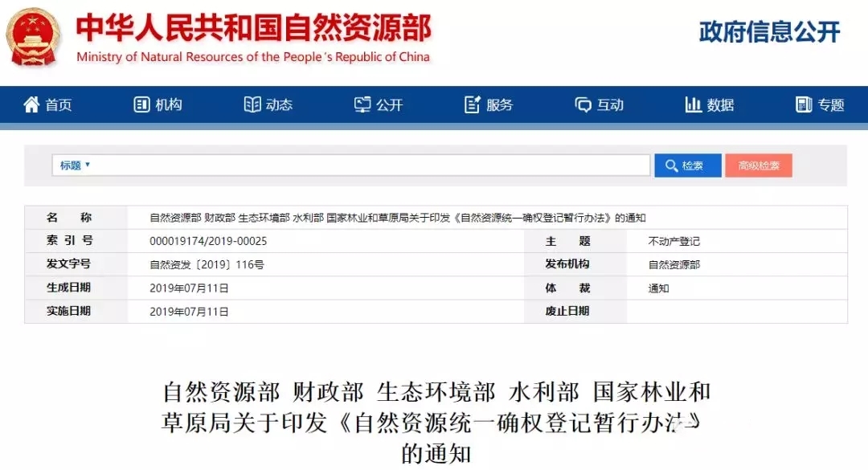The image size is (868, 470).
Task: Click the 中华人民共和国自然资源部 site title
Action: [x=253, y=28]
